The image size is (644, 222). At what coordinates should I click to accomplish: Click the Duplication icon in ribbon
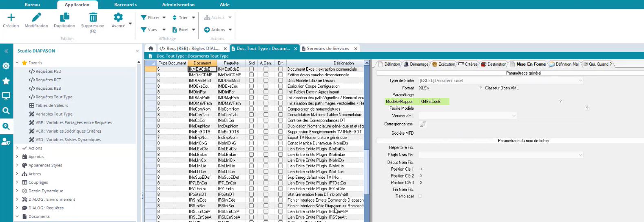click(64, 18)
